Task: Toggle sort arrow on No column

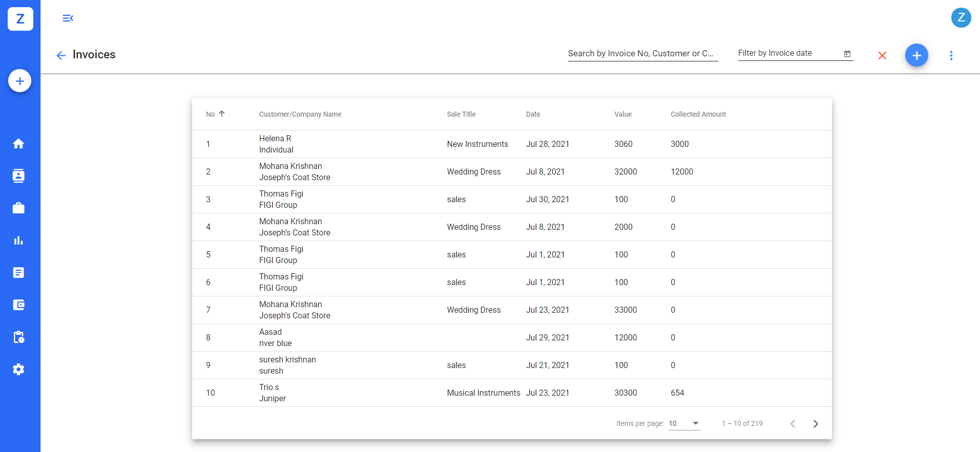Action: (x=222, y=114)
